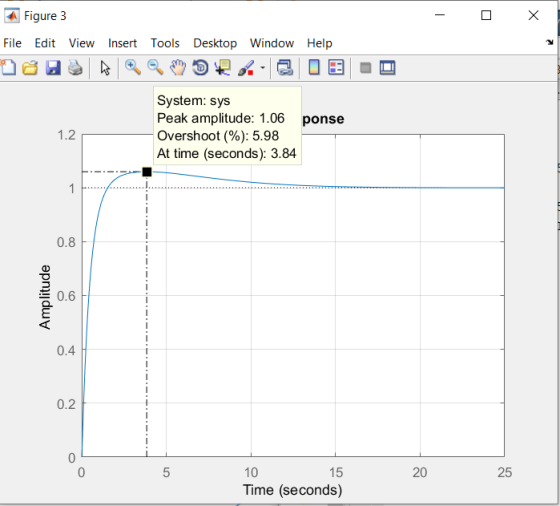Select the Edit Plot arrow tool
Viewport: 560px width, 506px height.
105,68
